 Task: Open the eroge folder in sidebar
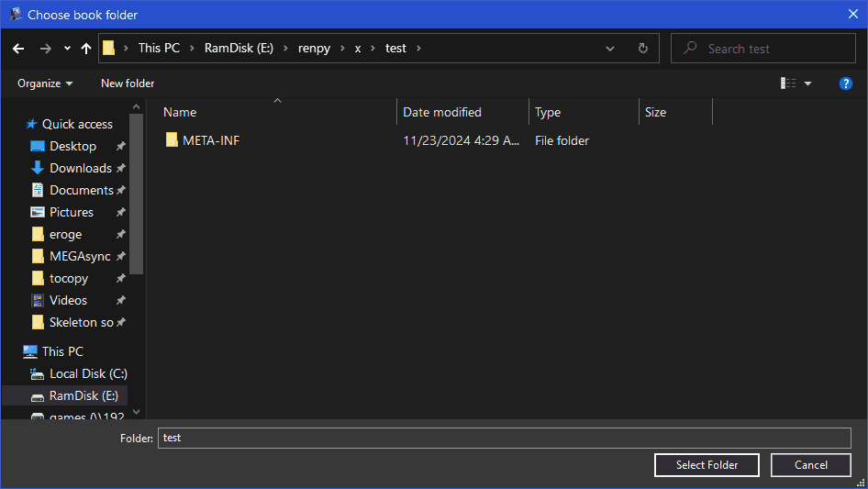(65, 234)
